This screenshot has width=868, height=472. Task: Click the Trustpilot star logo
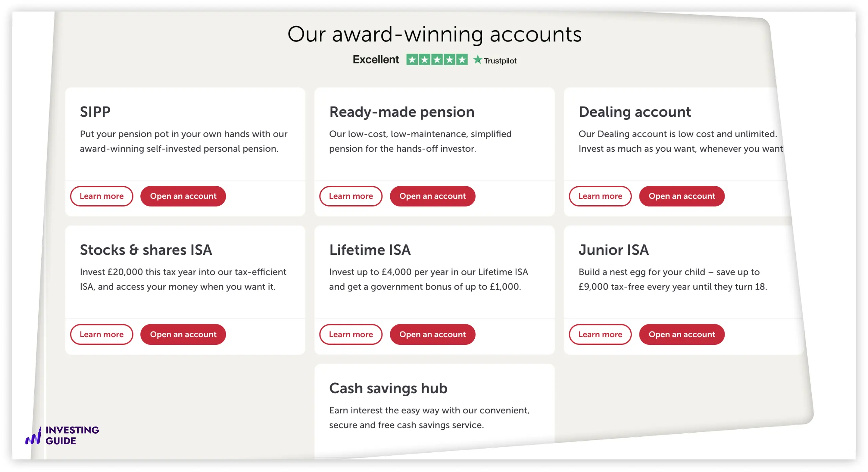tap(477, 60)
